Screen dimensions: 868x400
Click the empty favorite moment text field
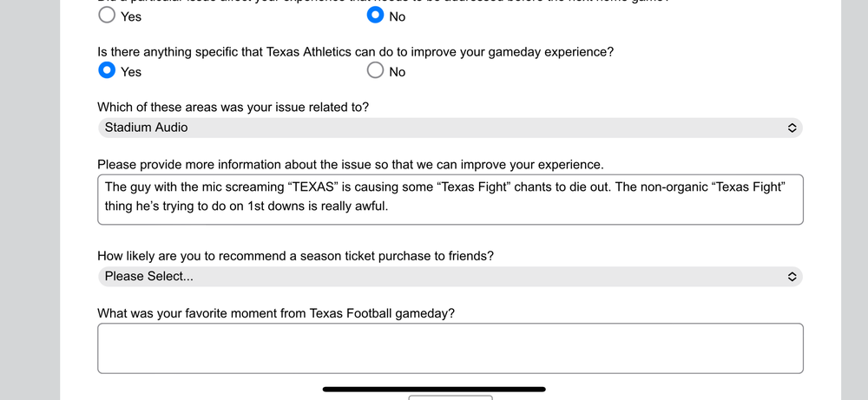click(x=450, y=348)
